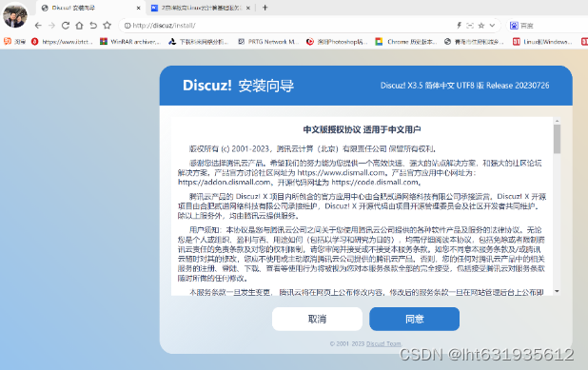Screen dimensions: 588x370
Task: Open the first orange bookmark on bookmarks bar
Action: (x=14, y=42)
